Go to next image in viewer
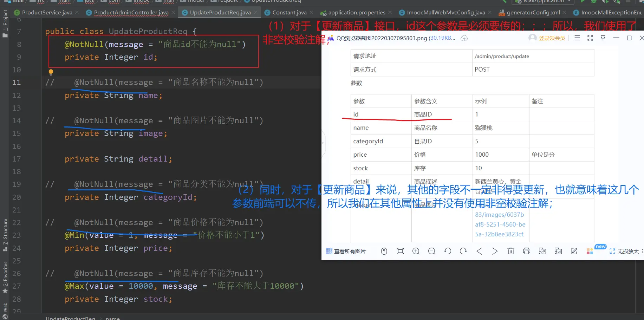The image size is (644, 320). coord(495,251)
